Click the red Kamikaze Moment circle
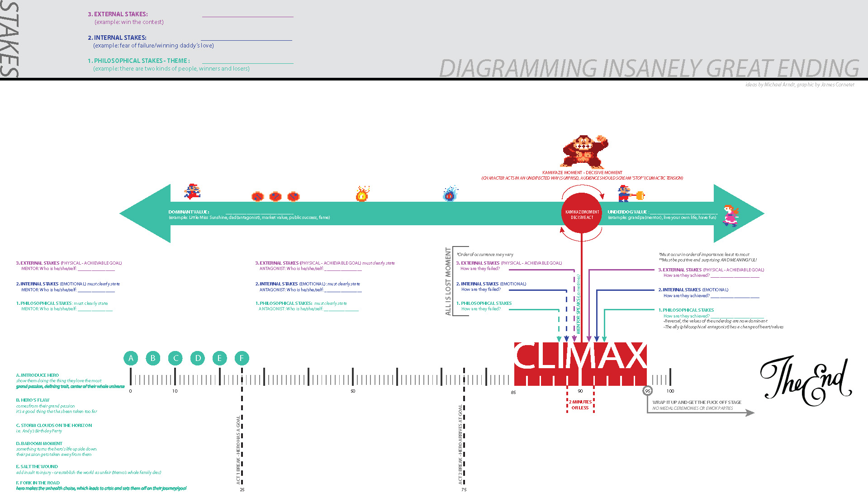This screenshot has height=493, width=868. 582,213
